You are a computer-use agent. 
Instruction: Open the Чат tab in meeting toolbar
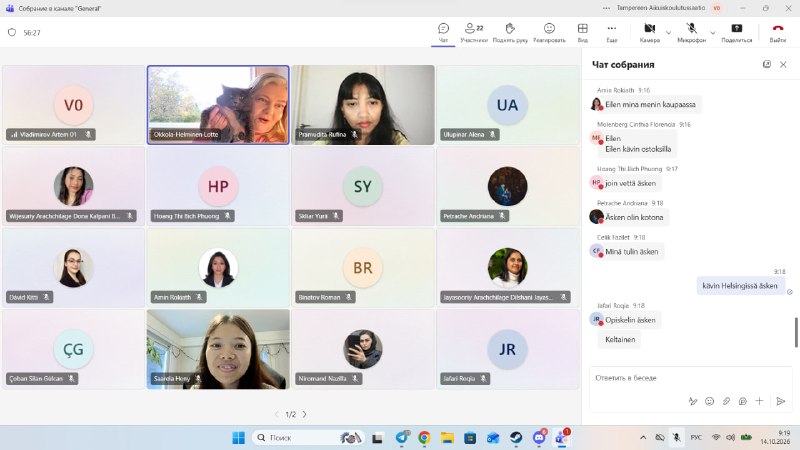tap(443, 32)
